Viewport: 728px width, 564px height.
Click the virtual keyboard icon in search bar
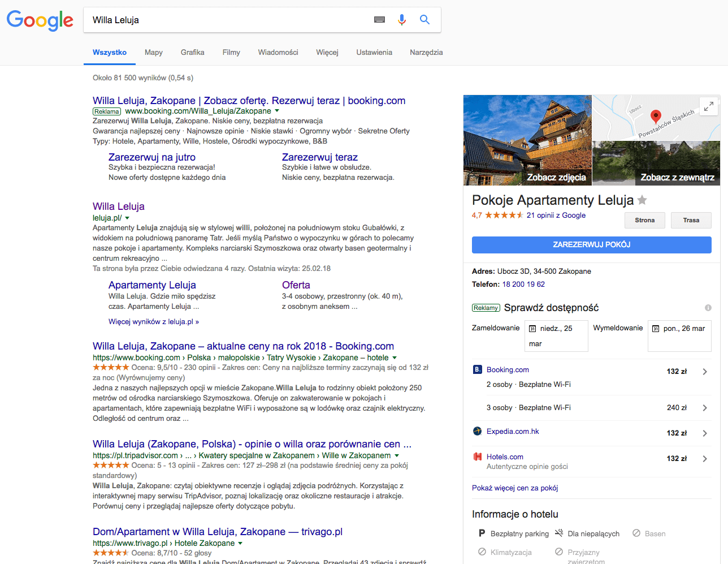(x=379, y=20)
